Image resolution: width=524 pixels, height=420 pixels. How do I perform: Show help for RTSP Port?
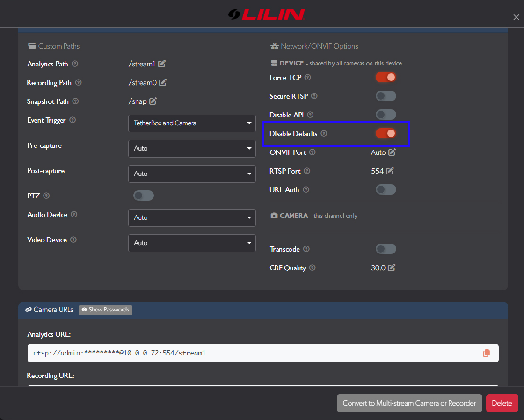point(307,171)
